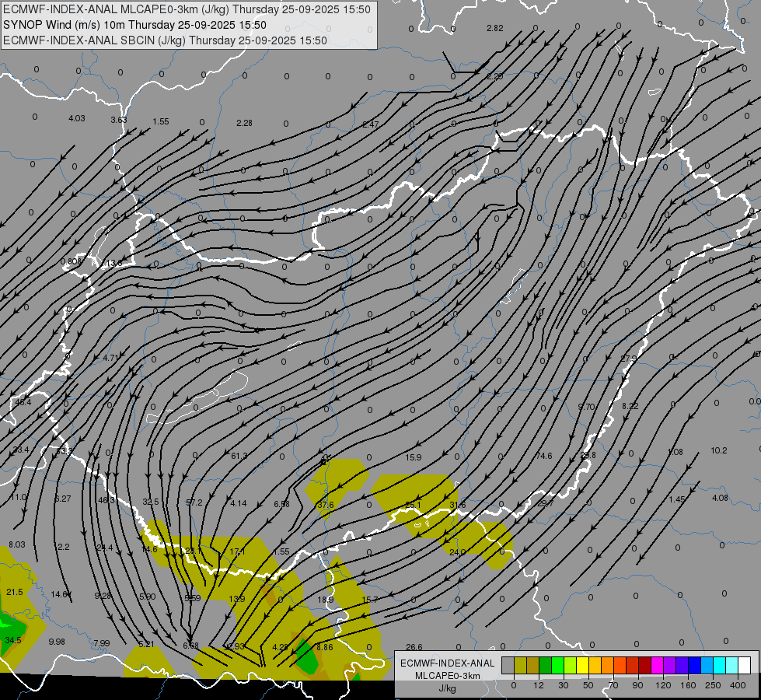
Task: Click the map value 31.6
Action: tap(457, 506)
